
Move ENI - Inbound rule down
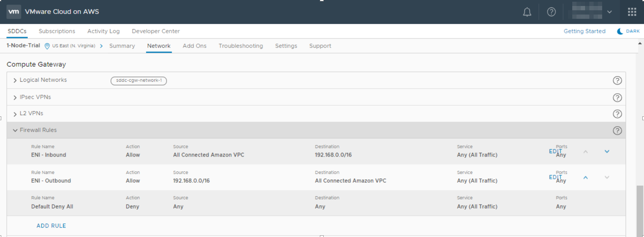point(607,151)
